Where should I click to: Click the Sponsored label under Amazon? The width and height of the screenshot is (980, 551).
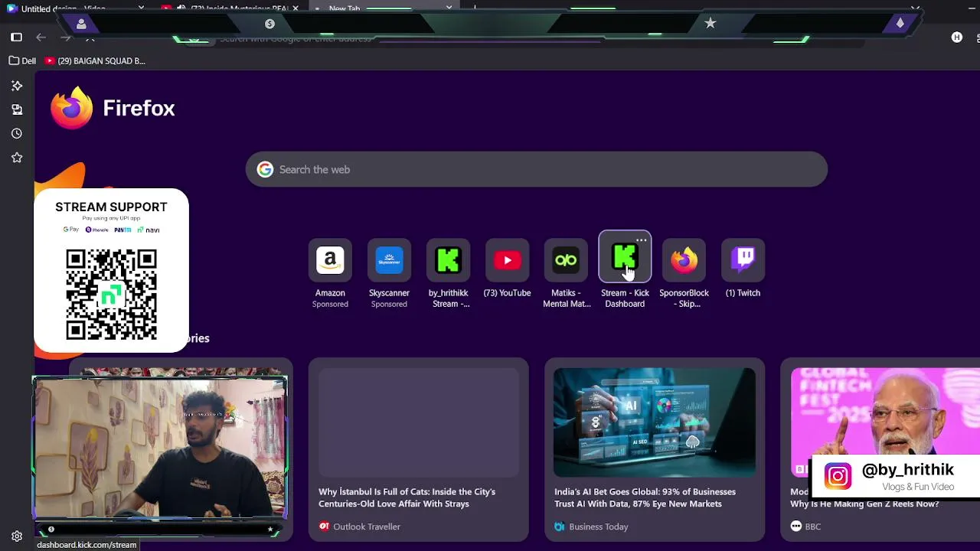(x=330, y=304)
